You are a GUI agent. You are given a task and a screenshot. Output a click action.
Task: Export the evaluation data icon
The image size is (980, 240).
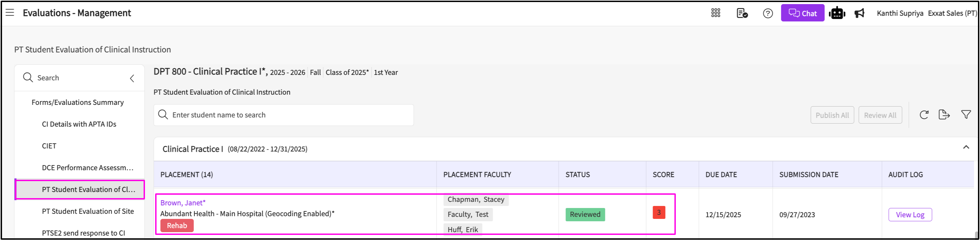(x=944, y=115)
